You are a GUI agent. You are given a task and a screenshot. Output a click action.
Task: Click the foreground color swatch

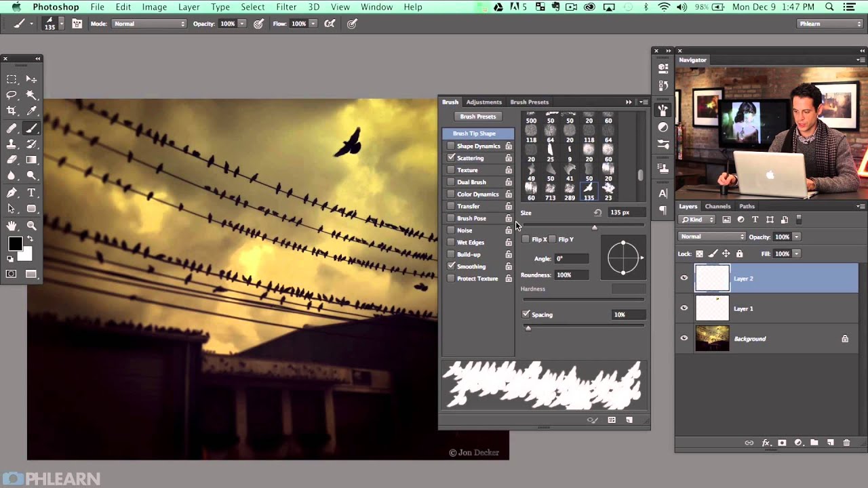click(15, 244)
